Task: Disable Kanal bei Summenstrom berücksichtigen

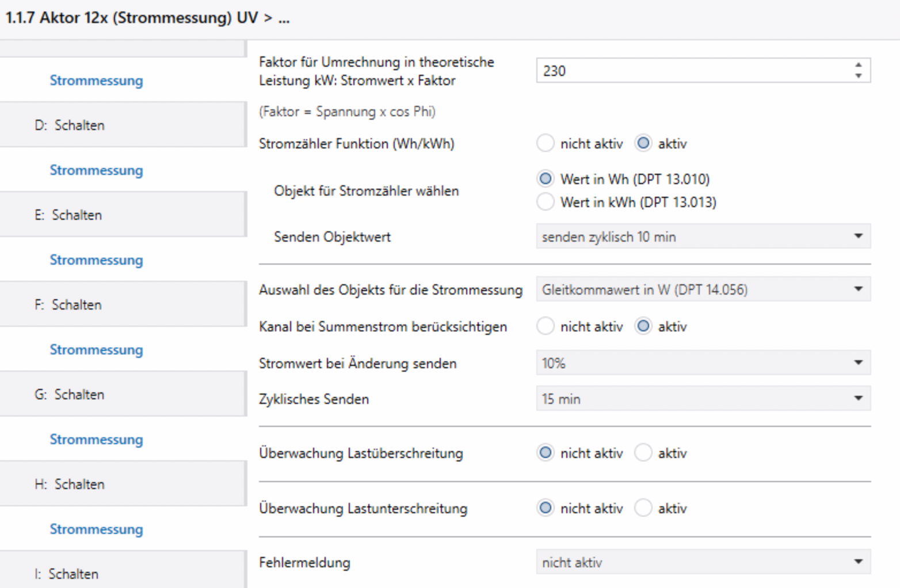Action: [545, 326]
